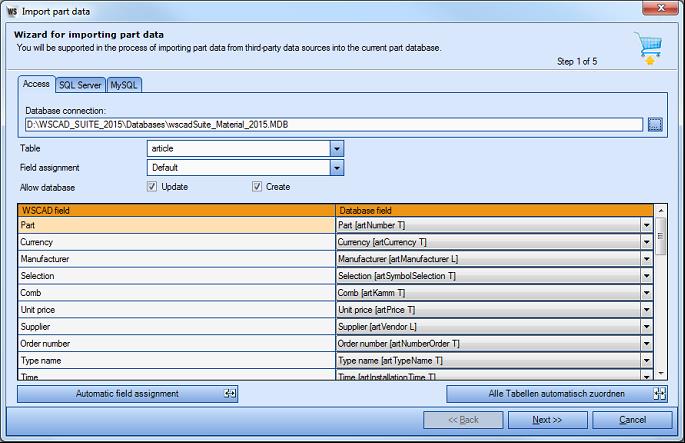Switch to the MySQL tab
This screenshot has height=443, width=685.
coord(124,85)
